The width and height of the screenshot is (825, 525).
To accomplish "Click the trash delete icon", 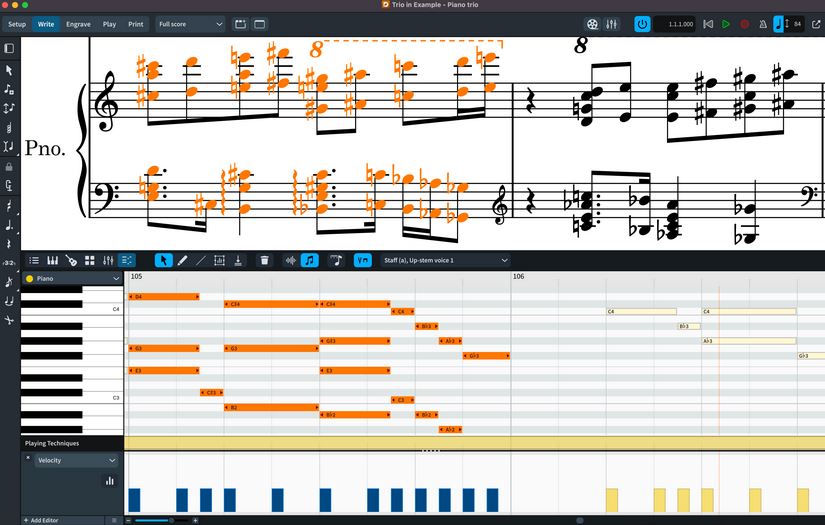I will tap(265, 260).
